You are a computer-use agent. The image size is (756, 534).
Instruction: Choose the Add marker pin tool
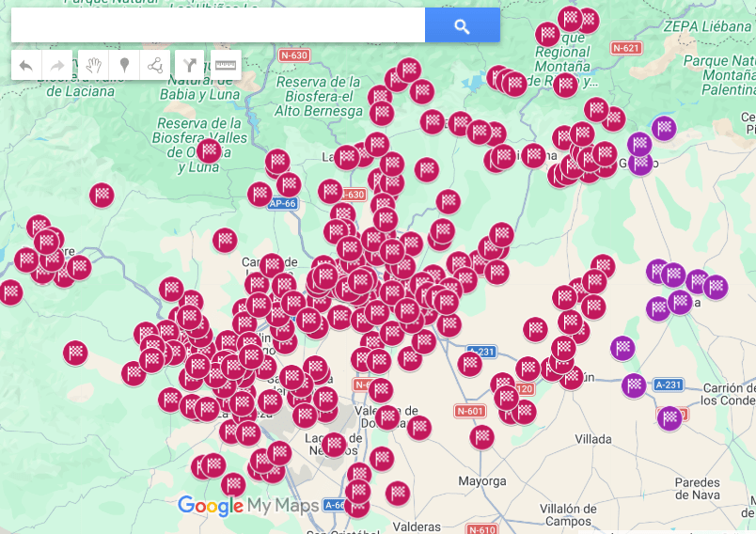[x=124, y=66]
